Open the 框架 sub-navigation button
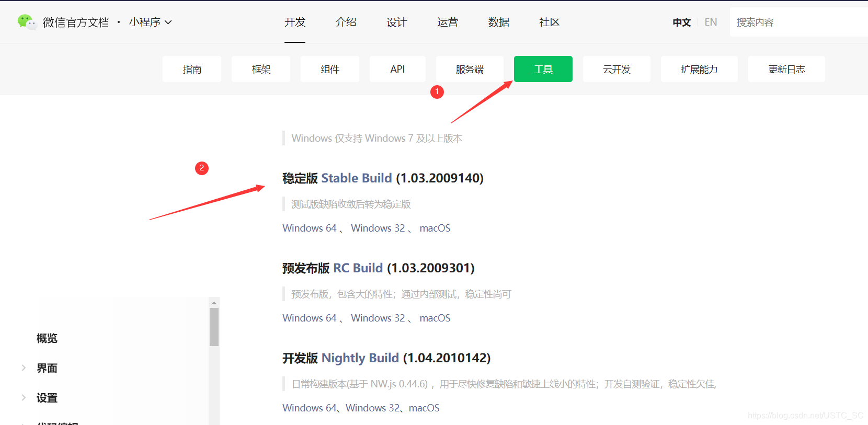This screenshot has width=868, height=425. [x=261, y=69]
